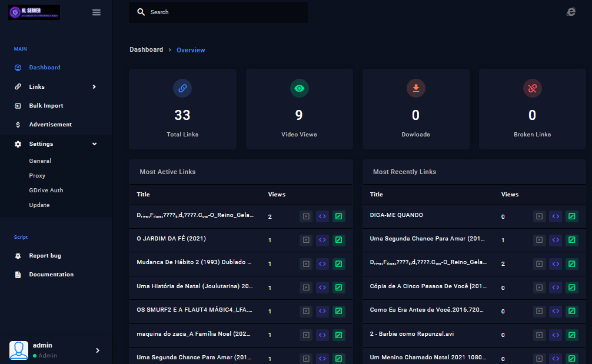The height and width of the screenshot is (364, 592).
Task: Click the Broken Links icon
Action: pos(532,88)
